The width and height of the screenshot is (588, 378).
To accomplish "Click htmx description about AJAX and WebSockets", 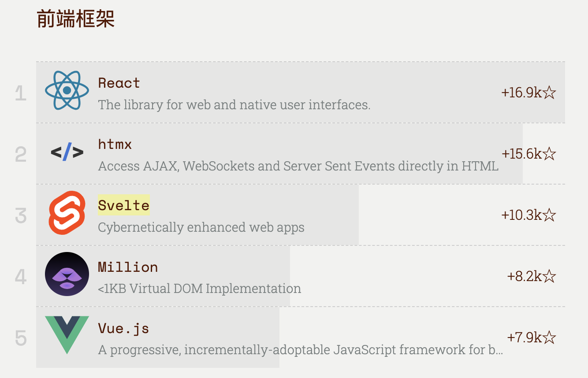I will click(x=298, y=166).
